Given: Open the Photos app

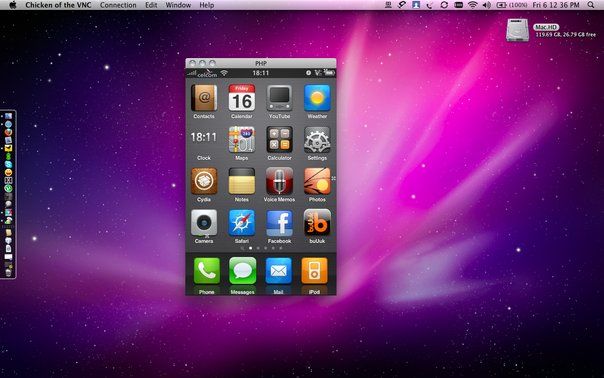Looking at the screenshot, I should 317,181.
